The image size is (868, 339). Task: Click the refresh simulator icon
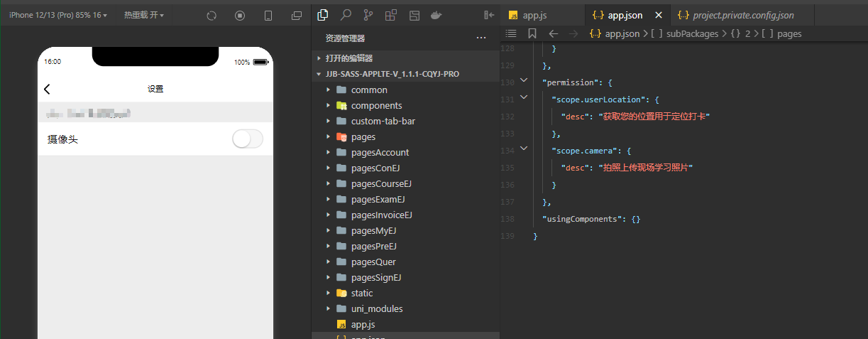click(x=211, y=15)
